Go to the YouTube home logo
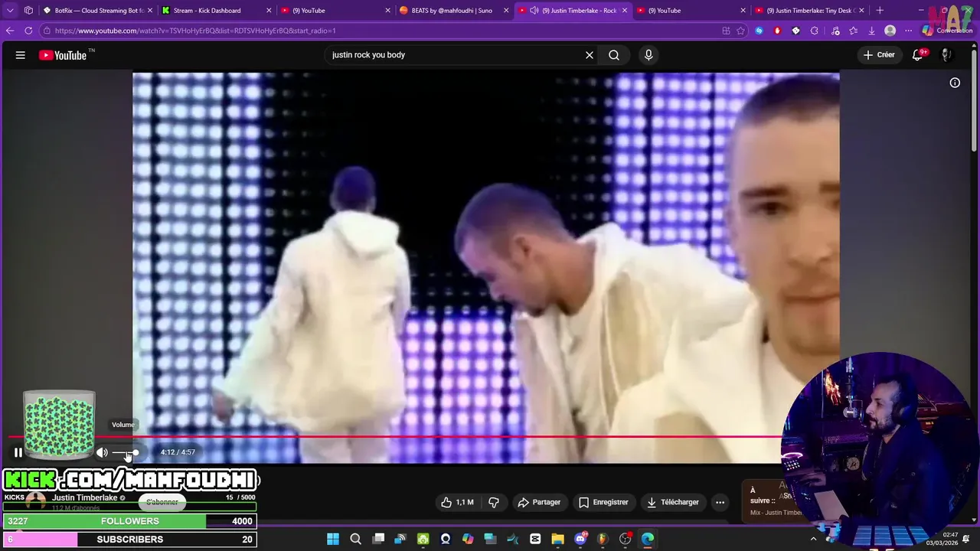 [63, 55]
